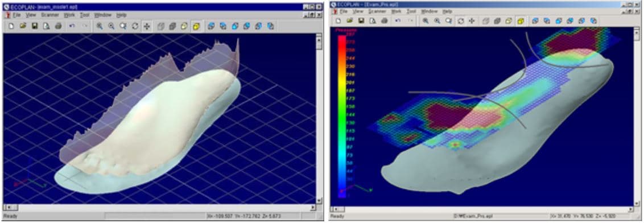The height and width of the screenshot is (223, 644).
Task: Select the pan move tool in the exam_insole1 window
Action: point(147,26)
